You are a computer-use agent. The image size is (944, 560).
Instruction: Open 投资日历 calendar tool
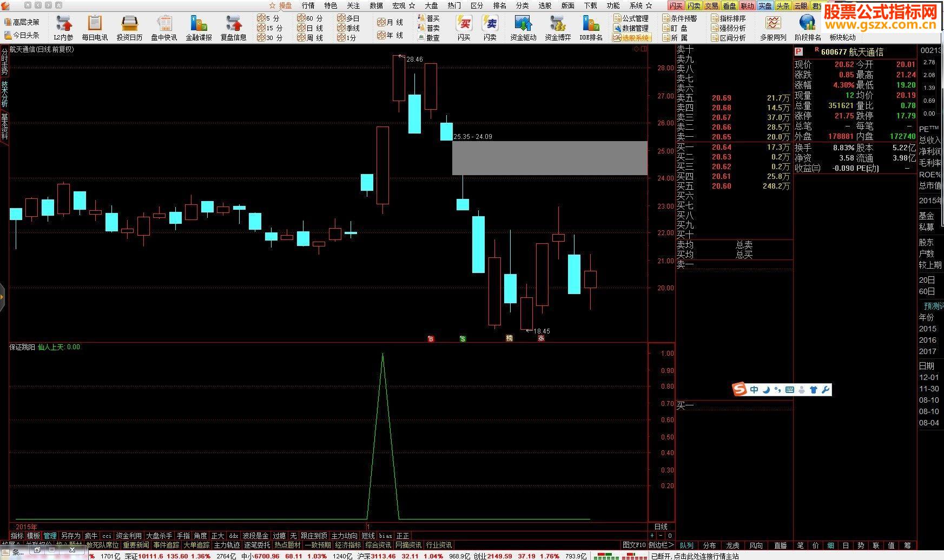pos(129,28)
